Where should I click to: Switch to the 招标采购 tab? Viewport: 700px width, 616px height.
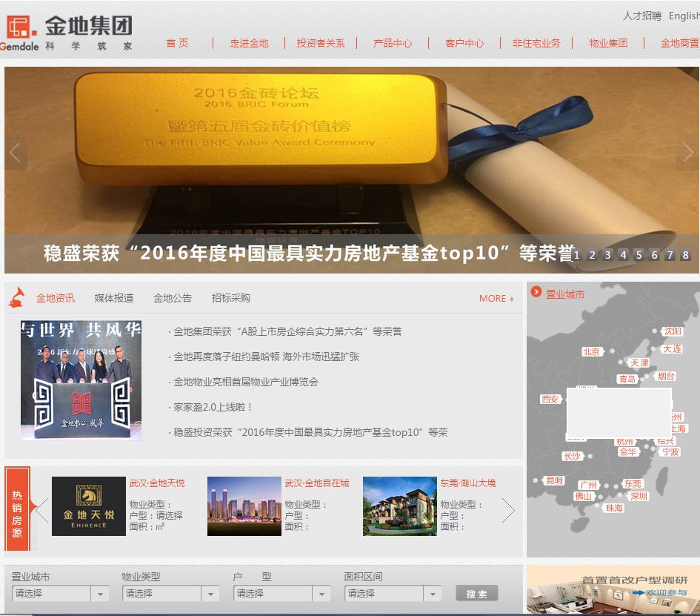click(231, 298)
